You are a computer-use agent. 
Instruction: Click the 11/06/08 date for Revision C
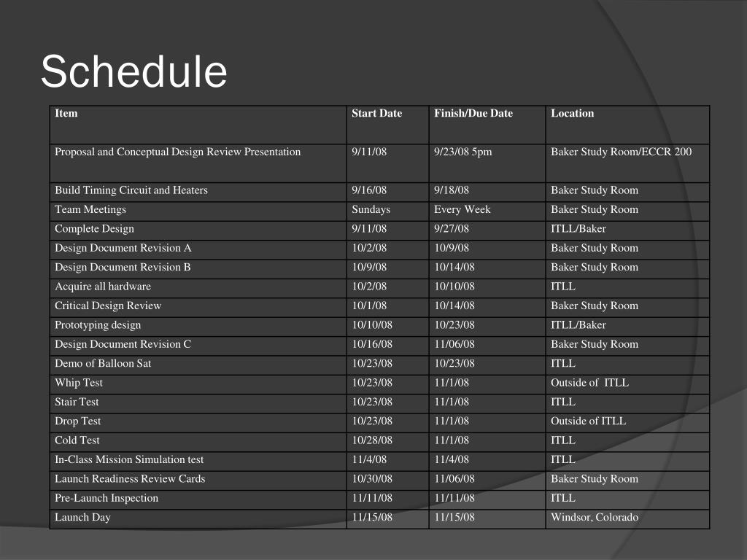(454, 344)
